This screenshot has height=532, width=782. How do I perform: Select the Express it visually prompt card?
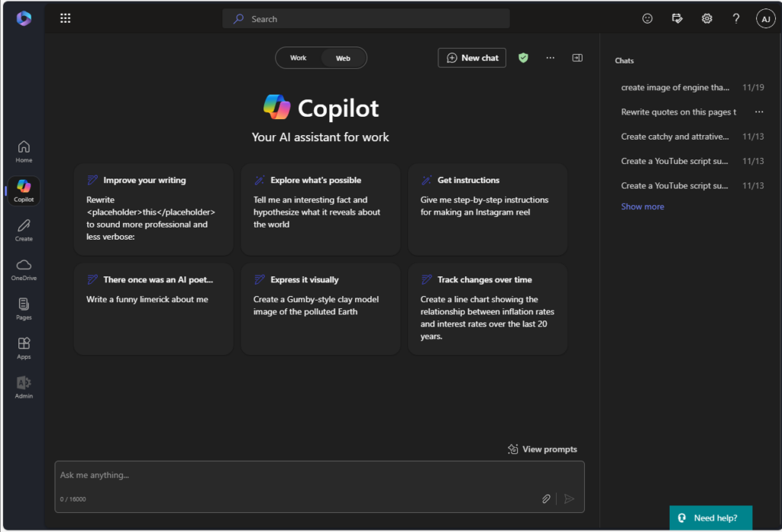click(x=320, y=309)
